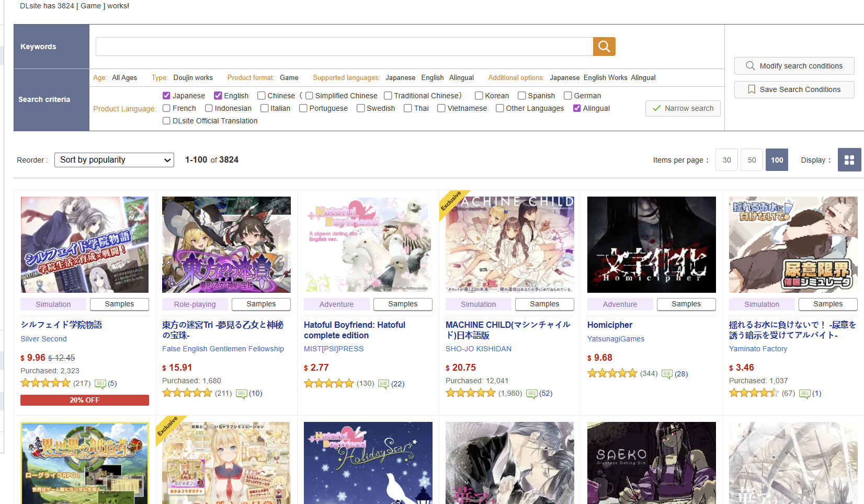This screenshot has width=864, height=504.
Task: Open Hatoful Boyfriend: Hatoful complete edition link
Action: [x=355, y=330]
